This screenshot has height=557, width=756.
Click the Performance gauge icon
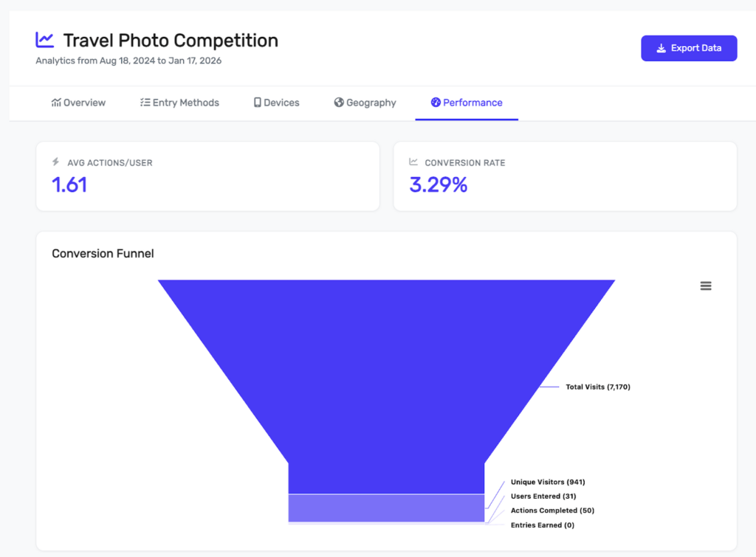pyautogui.click(x=436, y=103)
